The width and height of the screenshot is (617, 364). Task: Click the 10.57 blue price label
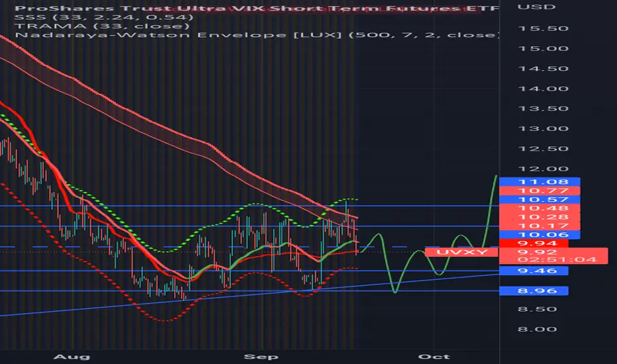(x=540, y=199)
